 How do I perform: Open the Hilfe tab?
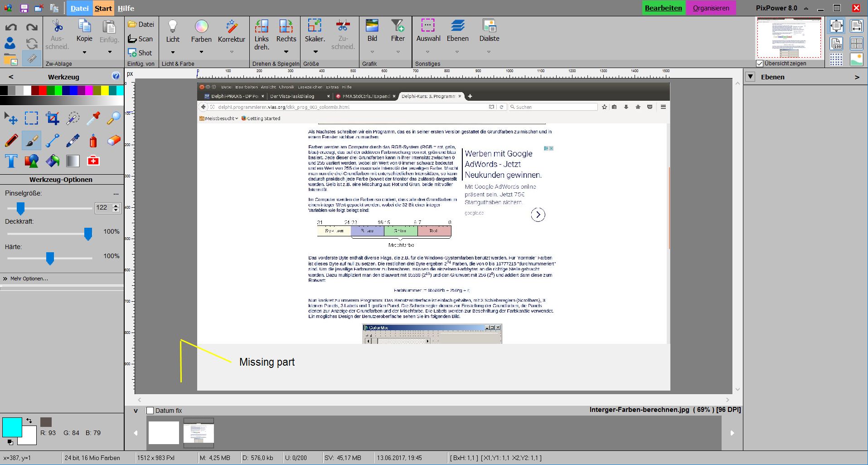coord(126,8)
